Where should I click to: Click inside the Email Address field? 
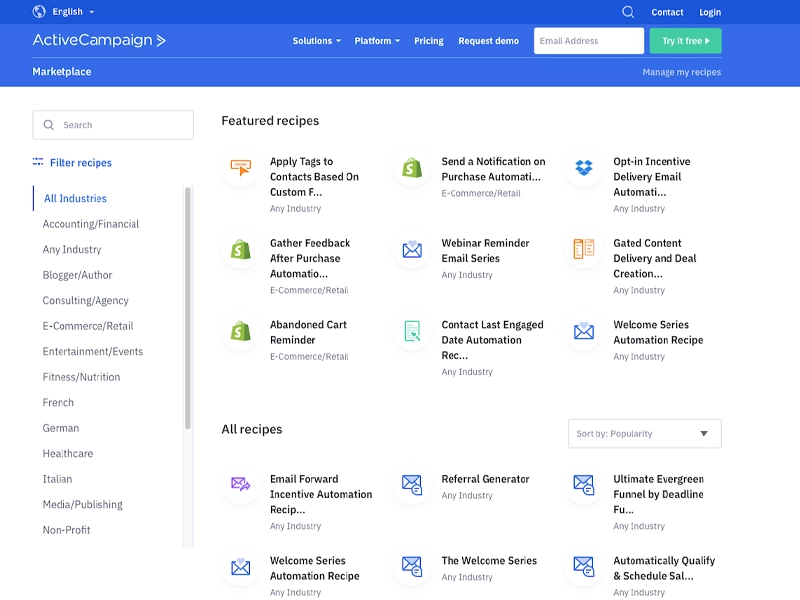tap(588, 41)
